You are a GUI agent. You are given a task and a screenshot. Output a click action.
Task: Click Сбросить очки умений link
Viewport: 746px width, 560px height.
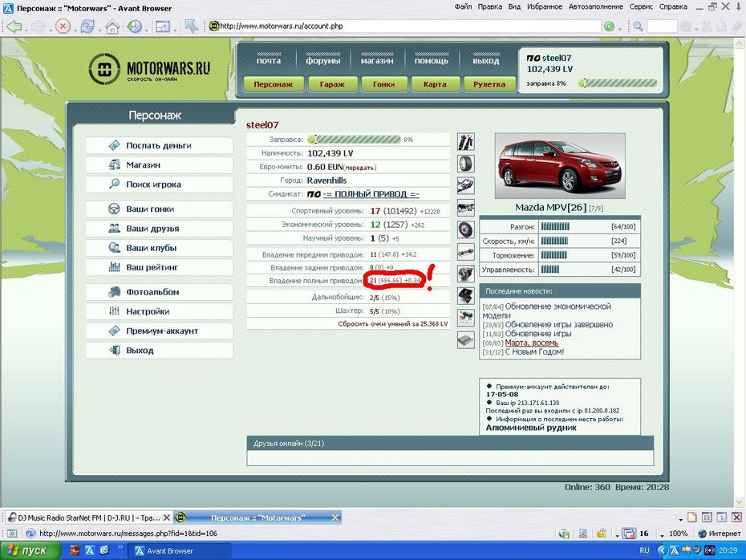tap(393, 324)
